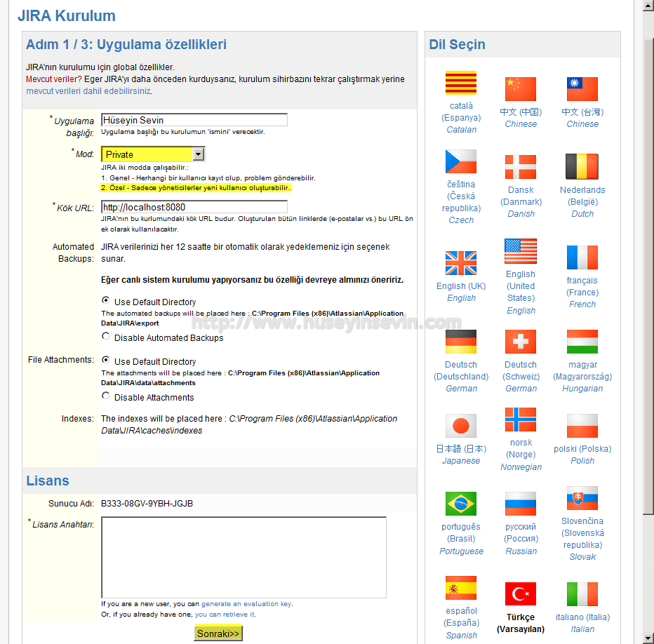Follow 'generate an evaluation key' link
The height and width of the screenshot is (644, 654).
click(x=246, y=604)
